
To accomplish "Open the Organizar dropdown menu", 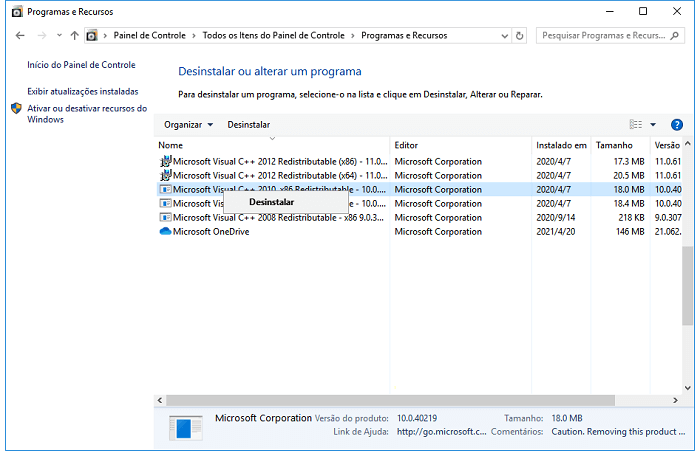I will [x=188, y=125].
